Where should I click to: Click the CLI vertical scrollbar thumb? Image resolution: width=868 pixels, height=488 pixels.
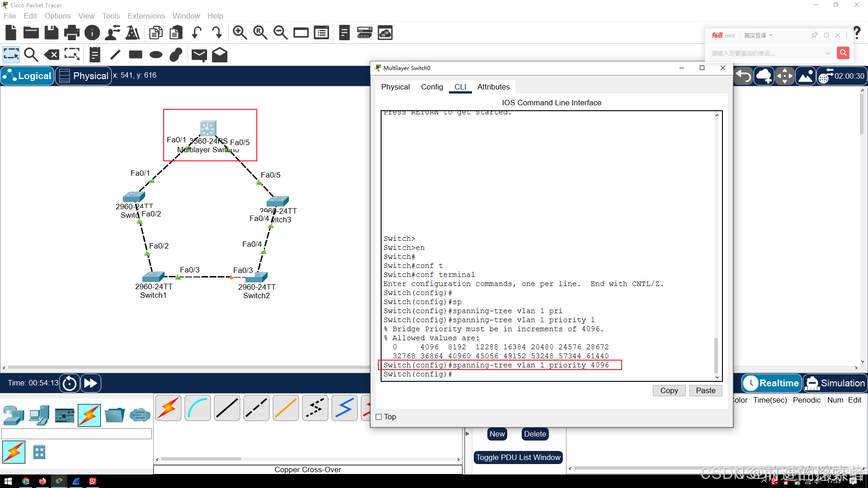[716, 355]
